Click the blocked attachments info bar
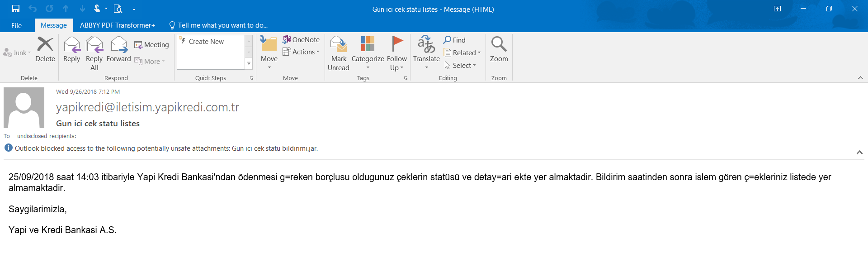 (161, 148)
